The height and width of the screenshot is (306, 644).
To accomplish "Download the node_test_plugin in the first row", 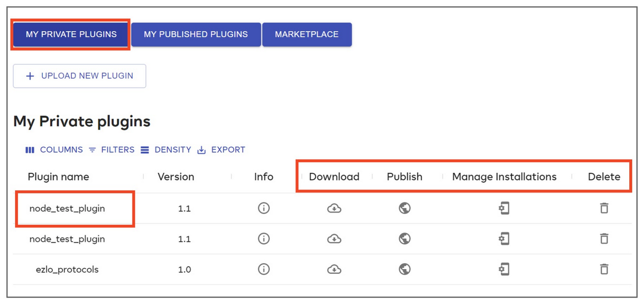I will coord(334,208).
